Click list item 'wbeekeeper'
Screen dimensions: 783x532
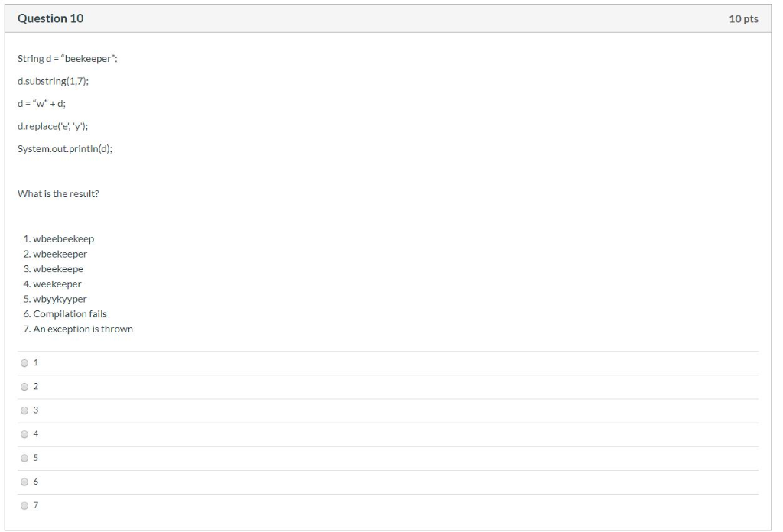tap(60, 254)
